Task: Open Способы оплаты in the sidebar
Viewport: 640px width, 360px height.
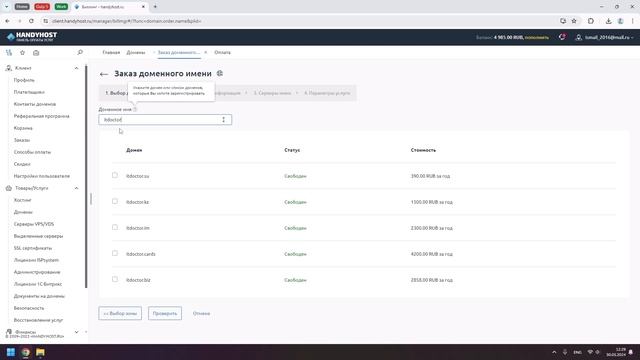Action: point(32,152)
